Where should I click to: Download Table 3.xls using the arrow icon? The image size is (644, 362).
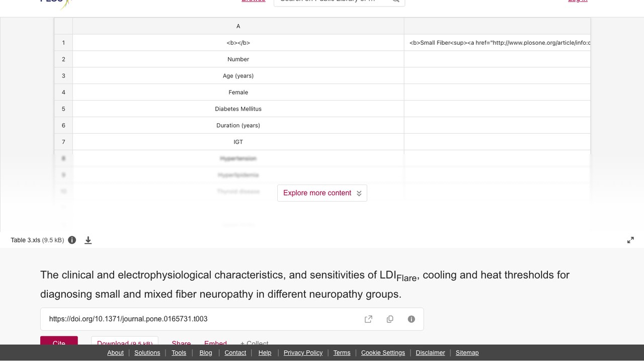(x=88, y=240)
